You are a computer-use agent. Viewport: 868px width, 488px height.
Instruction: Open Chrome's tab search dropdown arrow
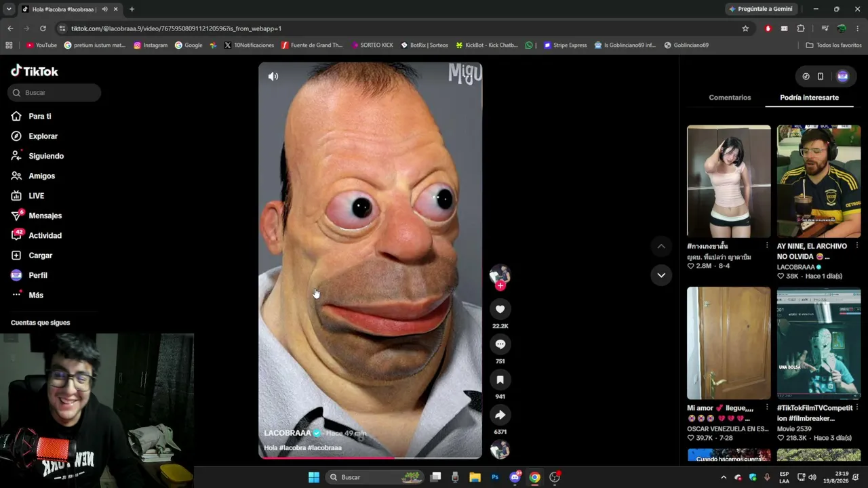coord(9,9)
